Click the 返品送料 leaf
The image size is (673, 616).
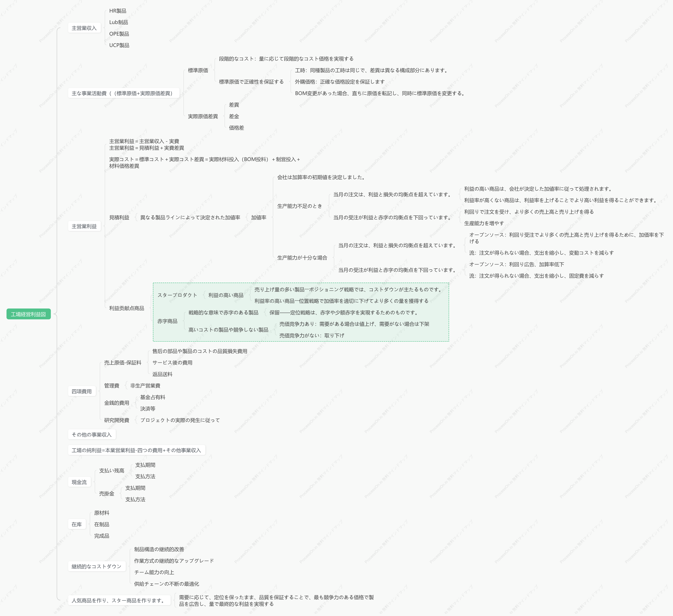162,374
